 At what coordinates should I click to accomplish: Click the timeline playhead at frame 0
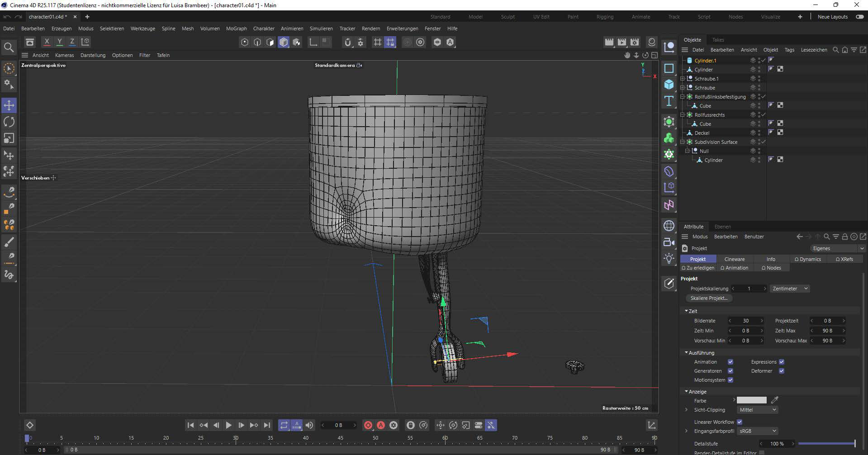(27, 438)
